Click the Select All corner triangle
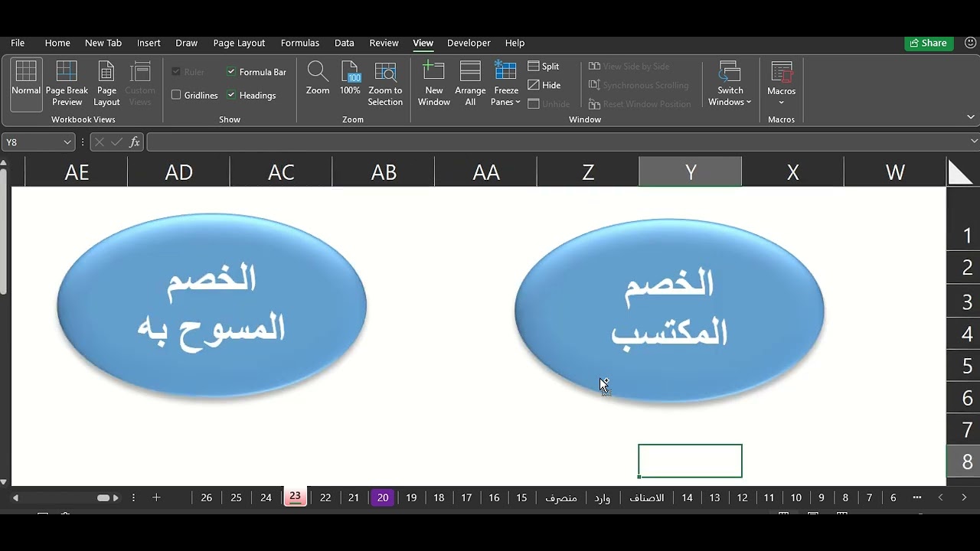The width and height of the screenshot is (980, 551). click(961, 172)
